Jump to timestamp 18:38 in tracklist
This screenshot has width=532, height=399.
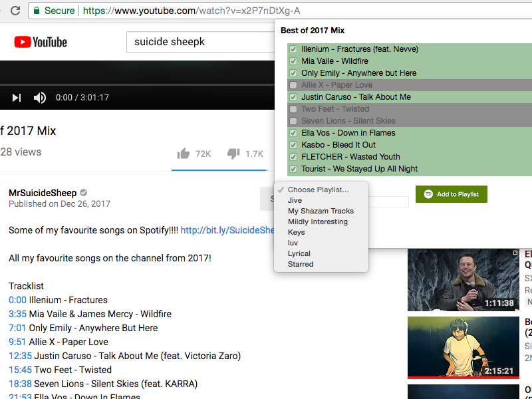(20, 384)
